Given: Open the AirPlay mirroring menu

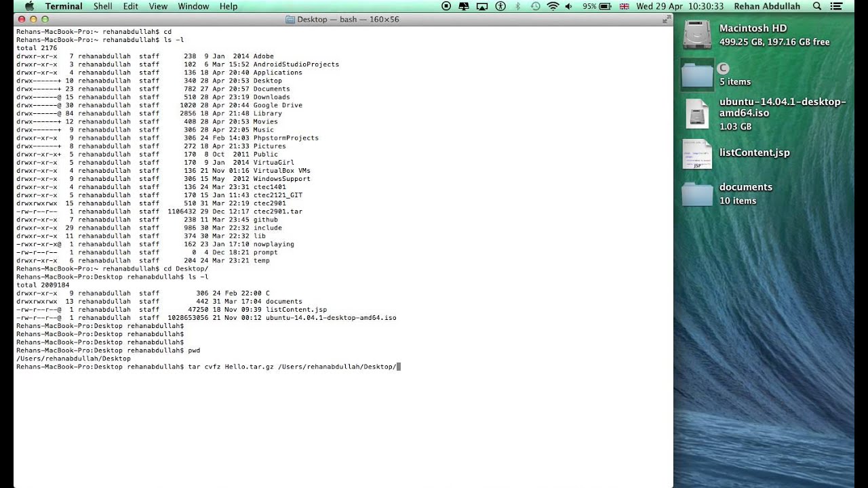Looking at the screenshot, I should click(x=482, y=6).
